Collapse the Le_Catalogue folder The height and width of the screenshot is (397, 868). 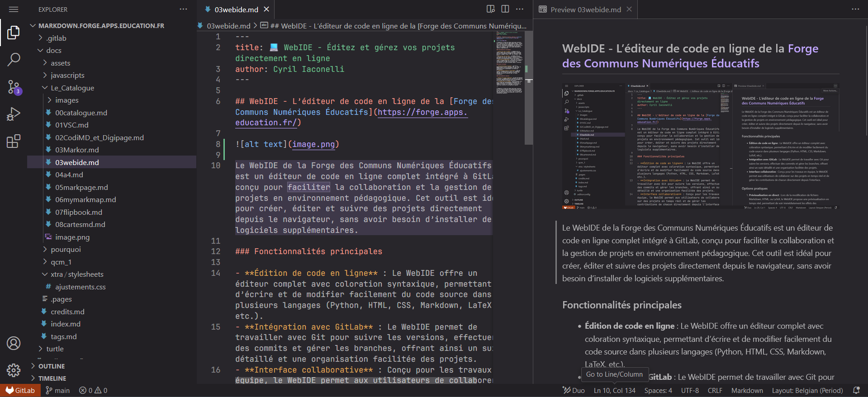click(72, 88)
